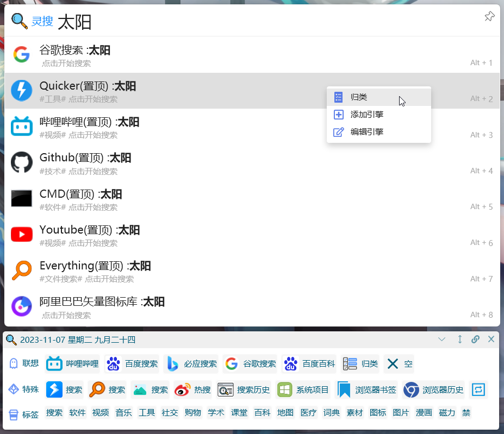Screen dimensions: 504x434
Task: Click the 标签 row label
Action: pos(30,415)
